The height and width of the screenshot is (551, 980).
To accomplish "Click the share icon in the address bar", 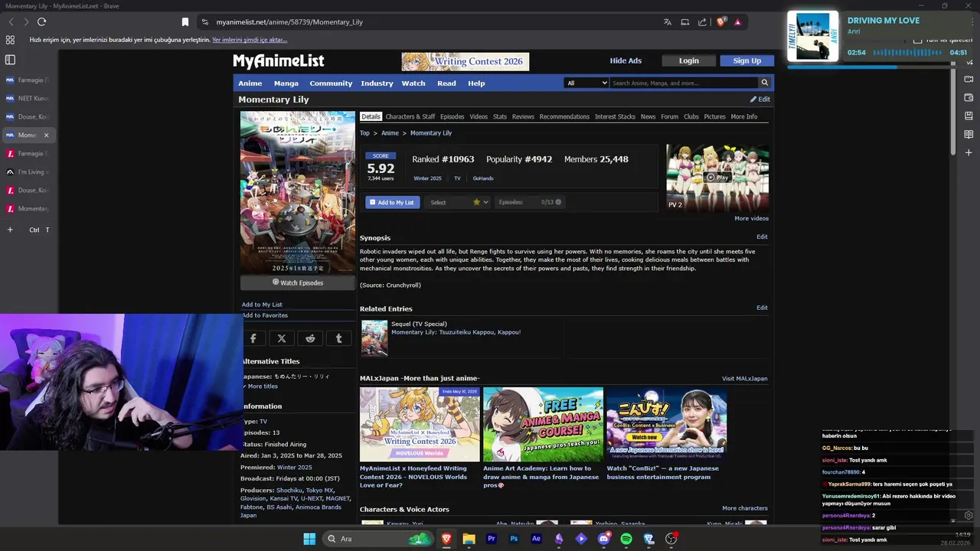I will [x=702, y=22].
